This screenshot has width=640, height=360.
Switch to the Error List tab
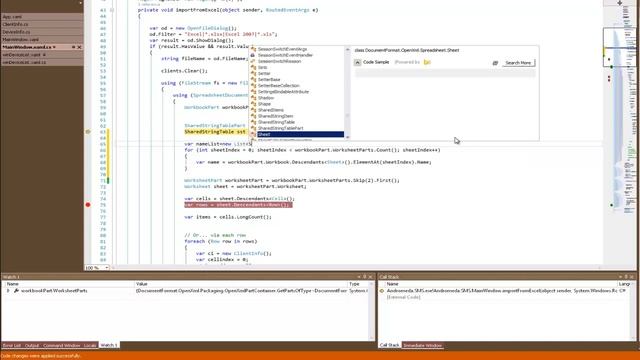(x=11, y=345)
